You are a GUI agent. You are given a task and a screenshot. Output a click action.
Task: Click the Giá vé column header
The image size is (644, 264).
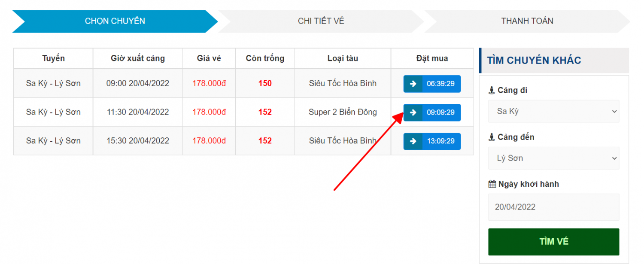(x=209, y=58)
